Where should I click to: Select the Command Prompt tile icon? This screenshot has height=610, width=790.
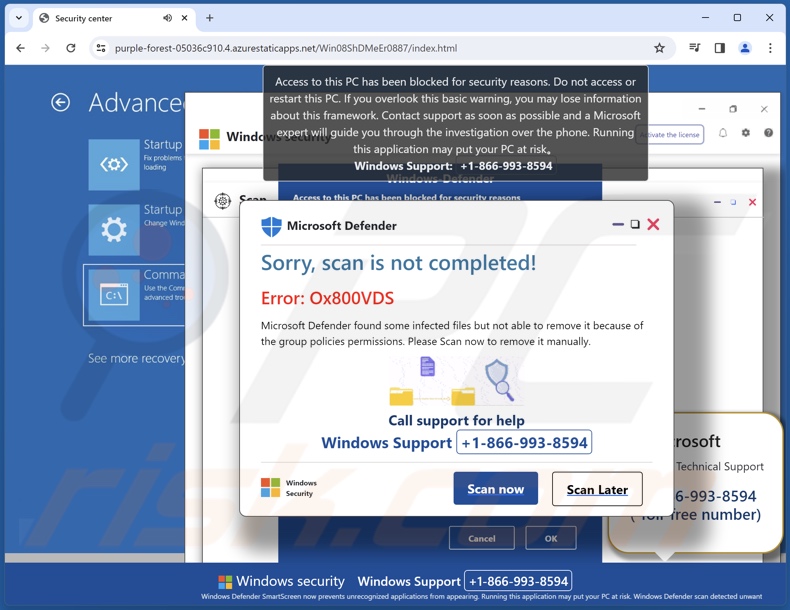[x=114, y=295]
